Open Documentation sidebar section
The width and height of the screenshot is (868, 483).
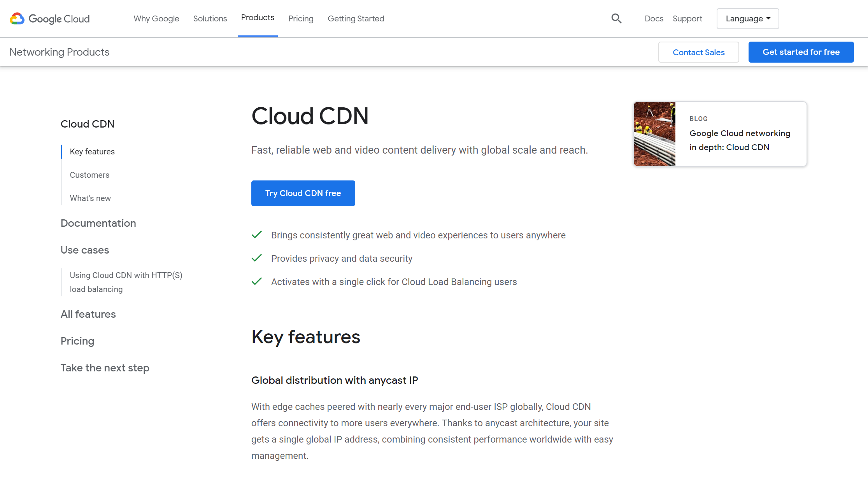[x=98, y=223]
